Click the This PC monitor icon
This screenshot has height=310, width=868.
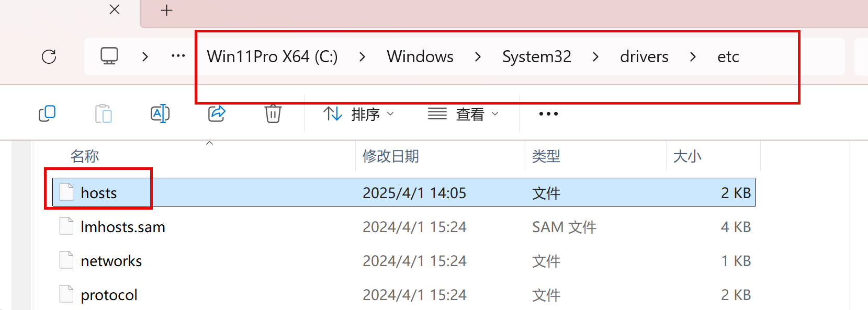point(109,56)
